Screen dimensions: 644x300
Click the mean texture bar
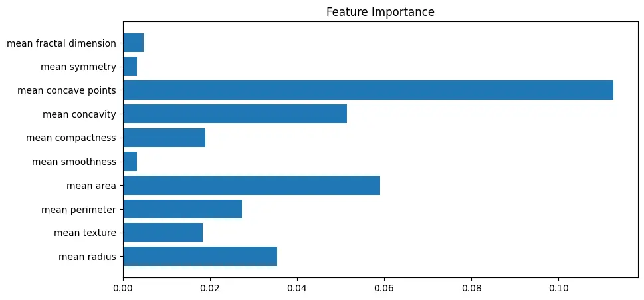coord(163,233)
